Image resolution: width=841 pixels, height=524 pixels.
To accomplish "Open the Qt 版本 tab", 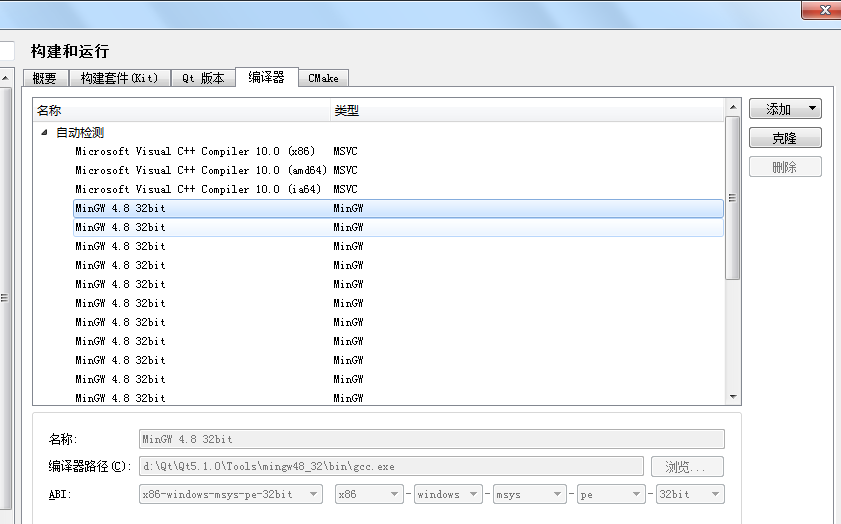I will tap(203, 78).
